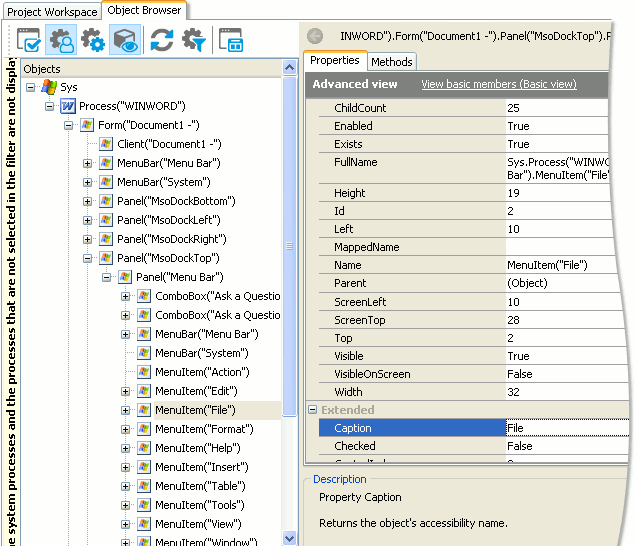The image size is (636, 546).
Task: Click the View basic members link
Action: pyautogui.click(x=498, y=85)
